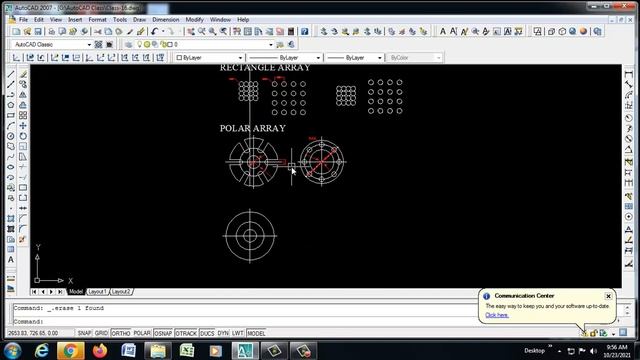Toggle GRID display in status bar

pos(101,333)
